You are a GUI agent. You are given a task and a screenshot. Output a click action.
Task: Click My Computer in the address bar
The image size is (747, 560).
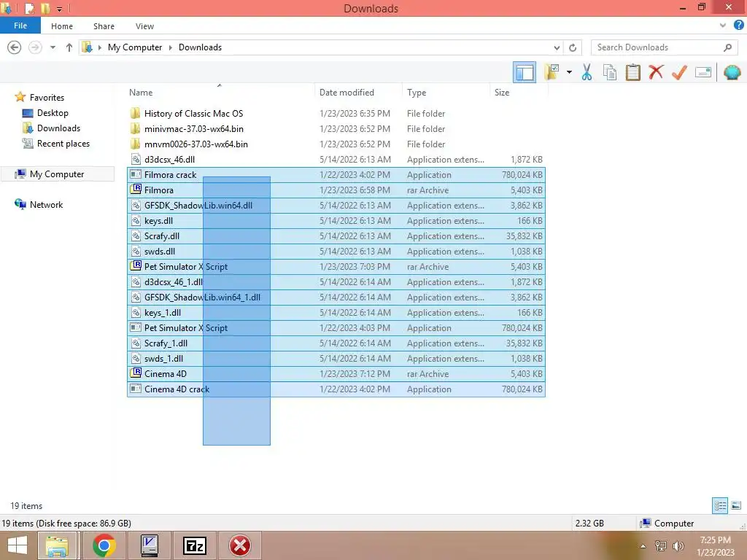click(x=135, y=47)
